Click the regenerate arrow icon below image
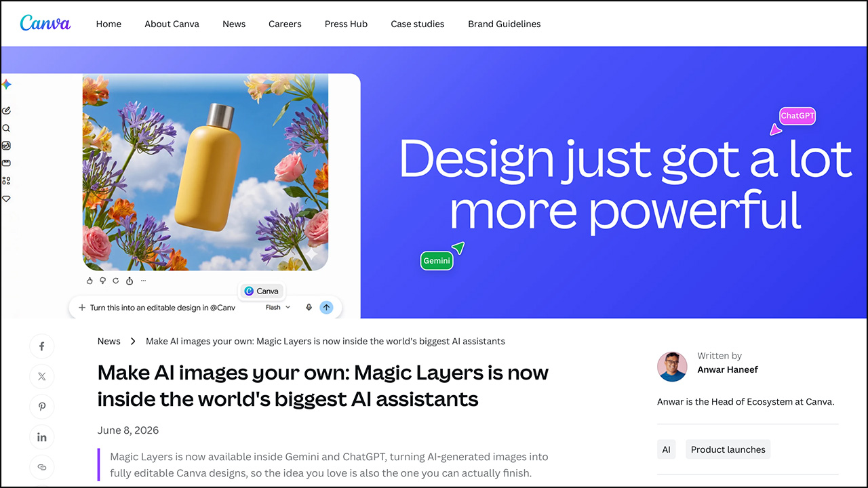Screen dimensions: 868x488 (116, 281)
